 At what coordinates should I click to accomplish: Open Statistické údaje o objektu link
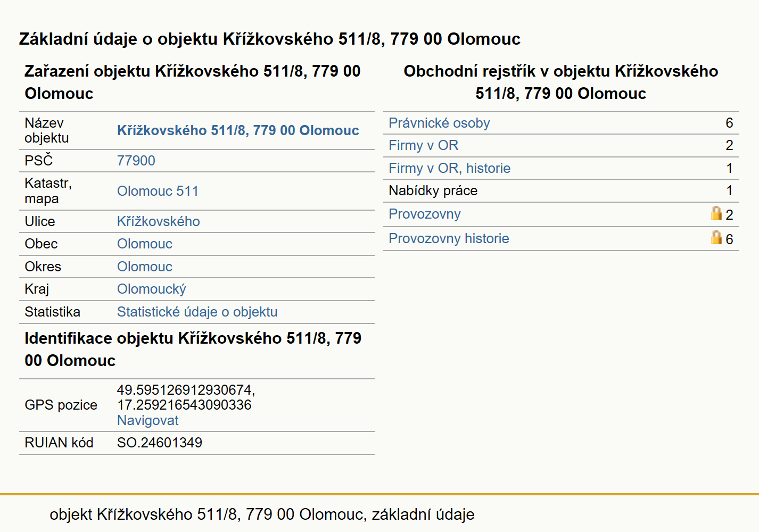tap(197, 312)
